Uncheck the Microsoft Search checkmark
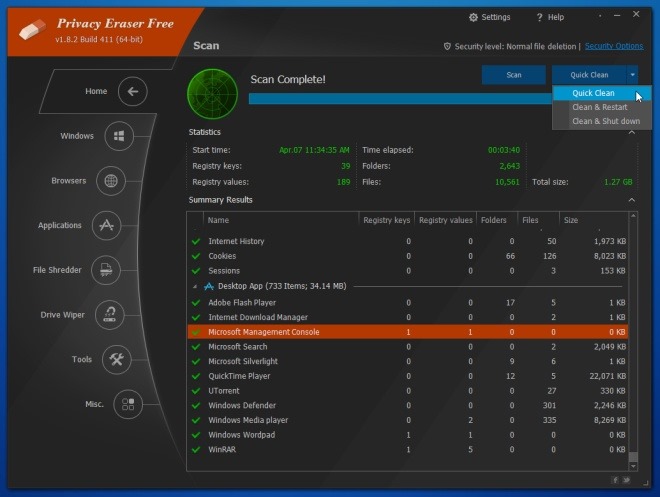Viewport: 660px width, 497px height. click(196, 347)
